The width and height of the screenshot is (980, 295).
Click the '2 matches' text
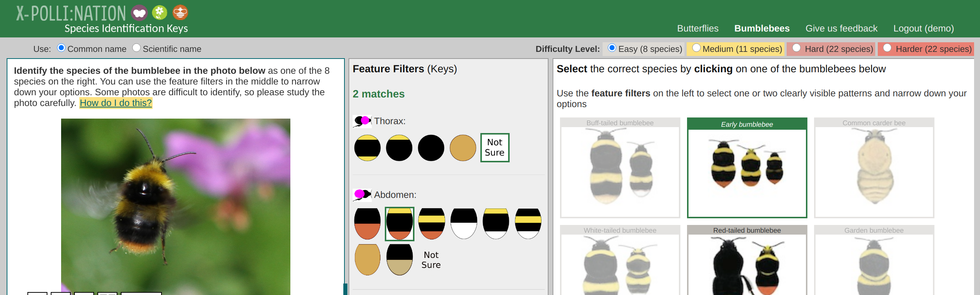pyautogui.click(x=378, y=94)
